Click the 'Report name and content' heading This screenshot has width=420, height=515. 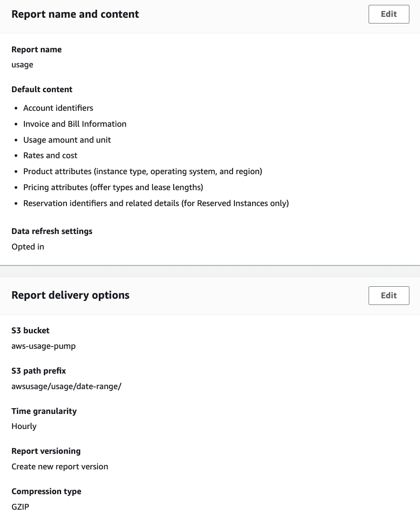click(x=75, y=14)
